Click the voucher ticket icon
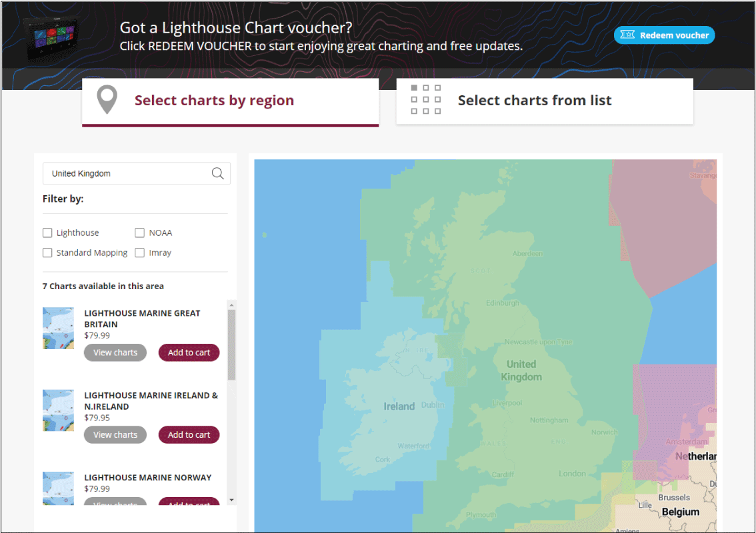 627,35
